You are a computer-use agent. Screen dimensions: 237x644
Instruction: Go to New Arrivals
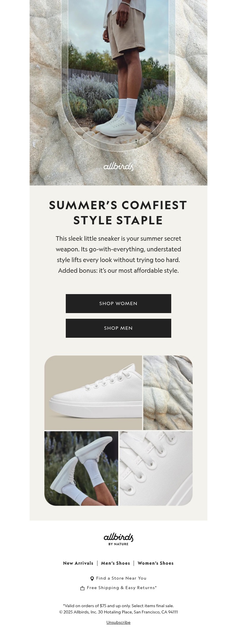tap(78, 563)
